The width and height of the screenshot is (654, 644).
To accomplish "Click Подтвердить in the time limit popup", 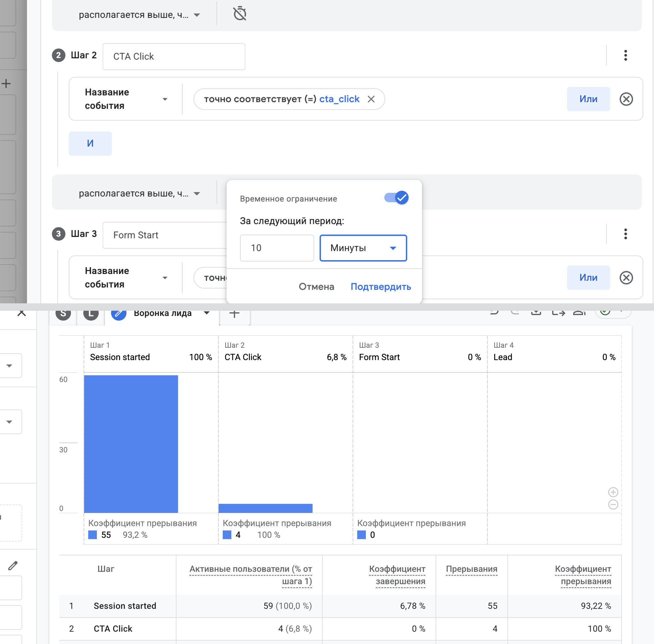I will pos(381,287).
